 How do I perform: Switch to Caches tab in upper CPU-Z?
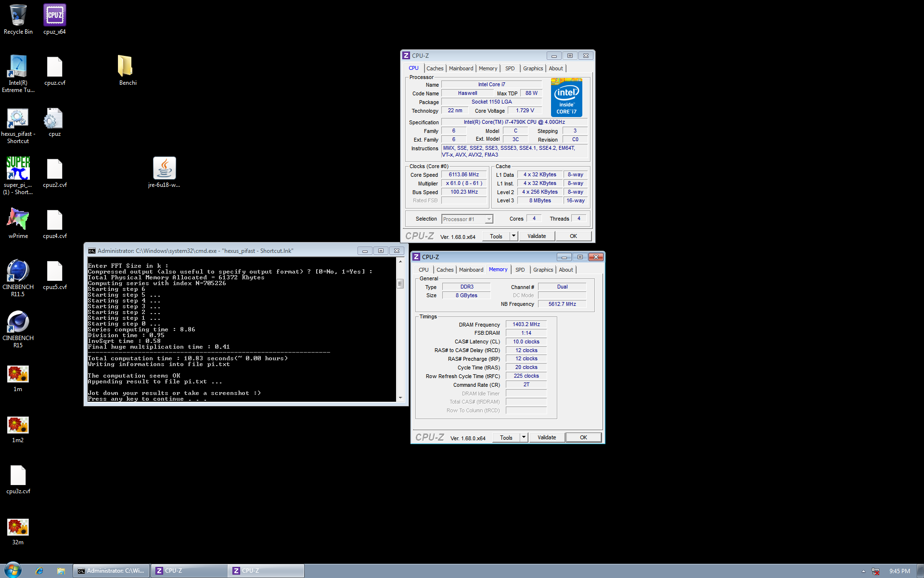[435, 68]
